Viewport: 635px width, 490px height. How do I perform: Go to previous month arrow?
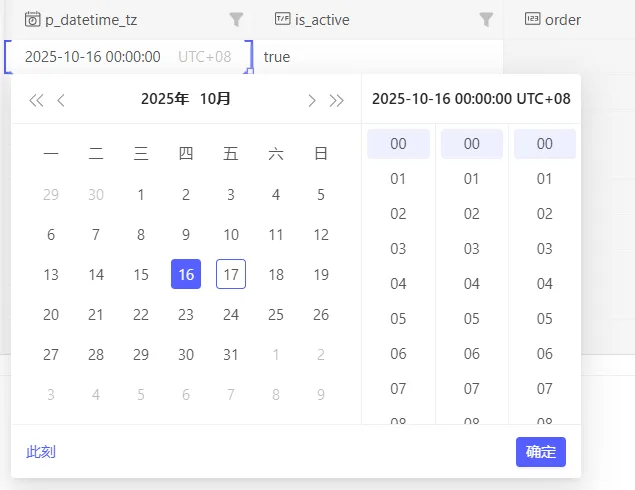[x=61, y=100]
